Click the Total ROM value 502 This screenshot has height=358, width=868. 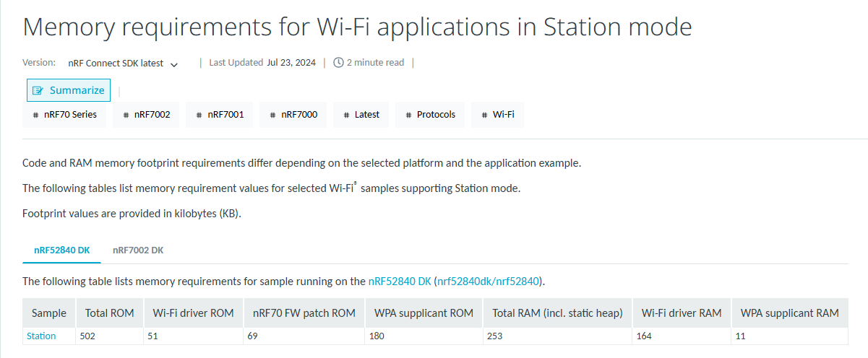pos(88,336)
